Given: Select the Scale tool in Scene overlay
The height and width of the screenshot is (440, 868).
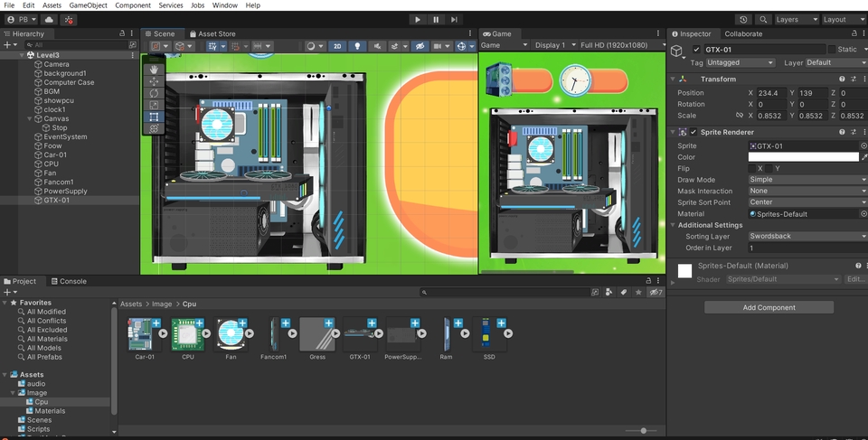Looking at the screenshot, I should (155, 105).
